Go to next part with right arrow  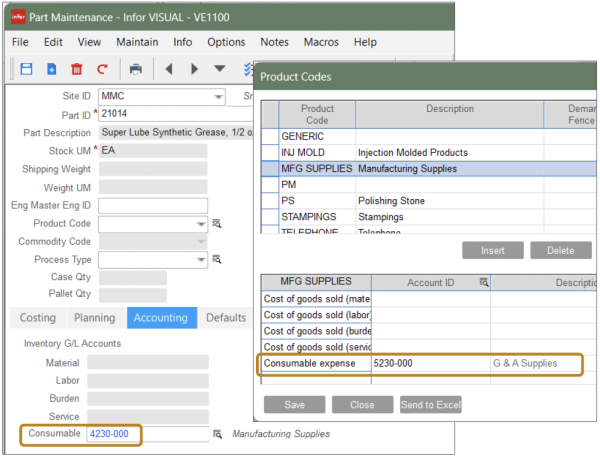[x=194, y=69]
